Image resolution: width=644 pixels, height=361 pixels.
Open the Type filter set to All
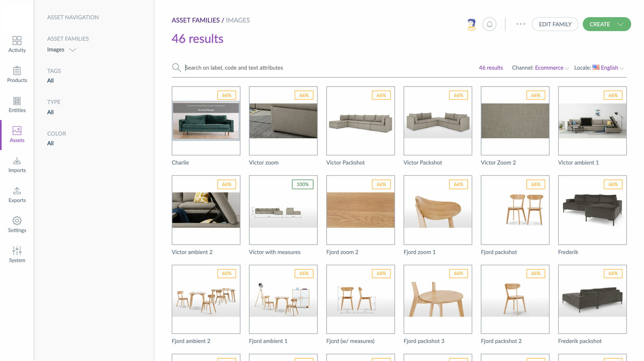50,112
